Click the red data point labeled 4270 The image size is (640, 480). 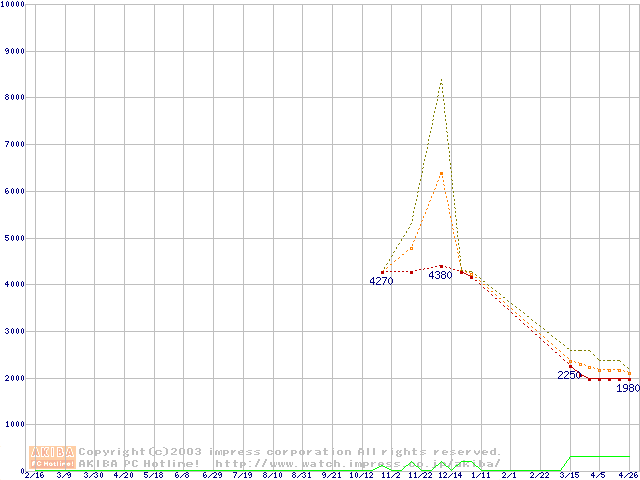point(383,272)
